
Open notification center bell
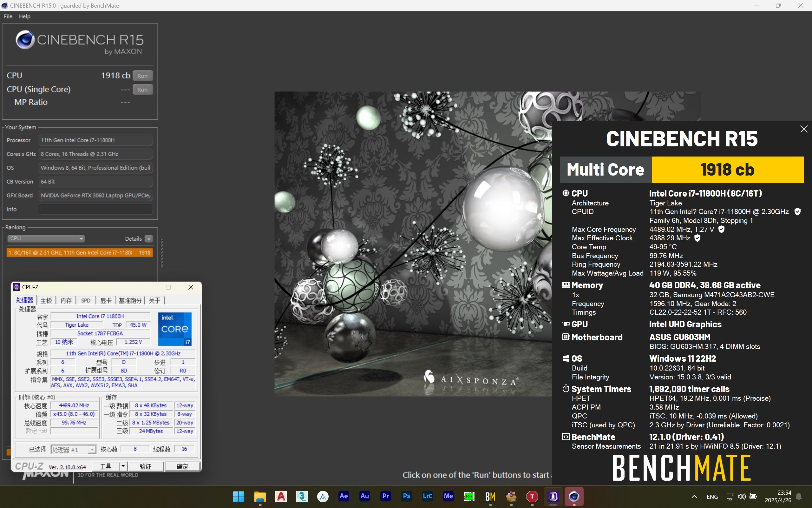799,497
